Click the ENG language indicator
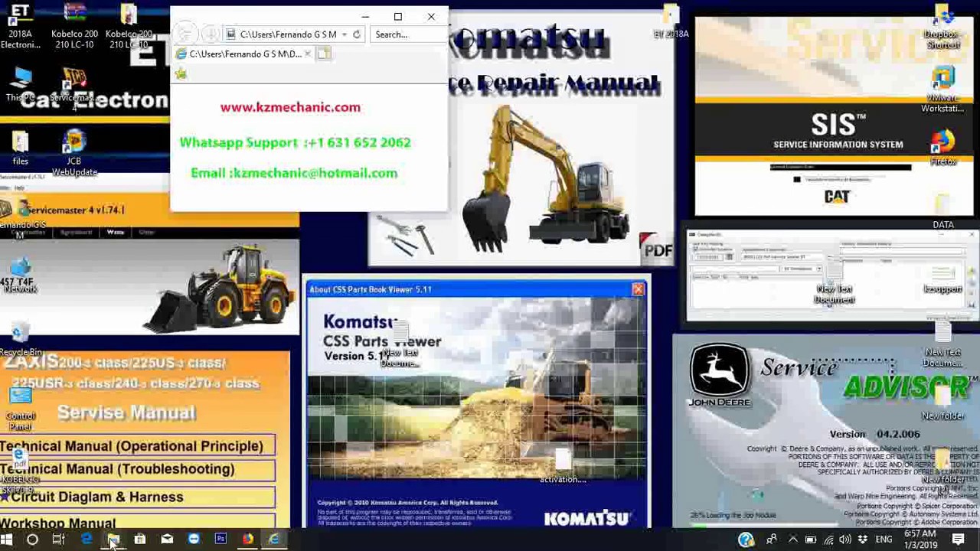This screenshot has width=980, height=551. click(x=884, y=540)
